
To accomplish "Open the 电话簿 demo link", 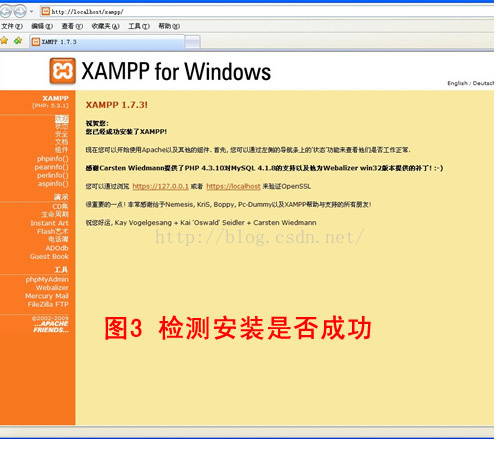I will (58, 239).
